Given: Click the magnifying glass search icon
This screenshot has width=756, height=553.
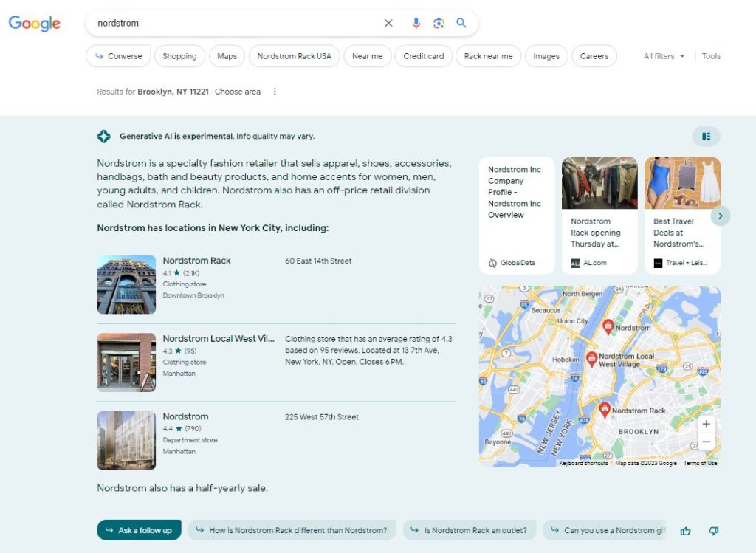Looking at the screenshot, I should tap(461, 23).
